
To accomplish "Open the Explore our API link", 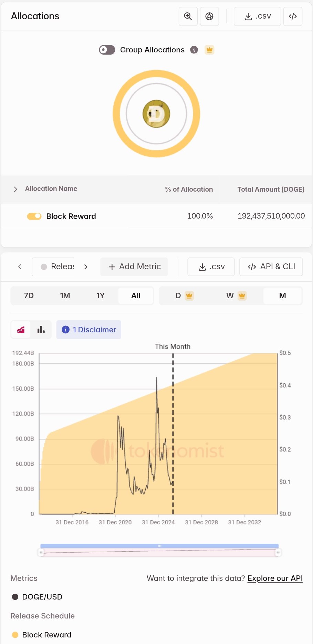I will tap(275, 578).
